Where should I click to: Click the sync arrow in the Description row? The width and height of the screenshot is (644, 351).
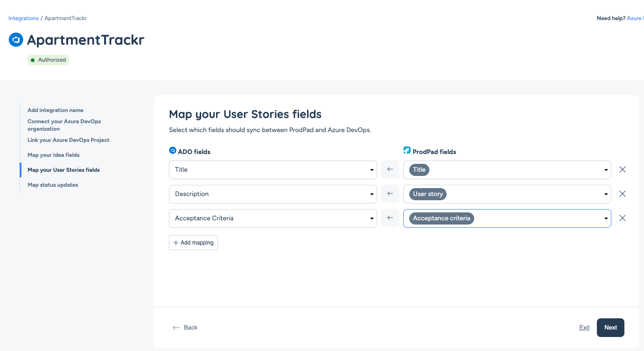pyautogui.click(x=390, y=194)
